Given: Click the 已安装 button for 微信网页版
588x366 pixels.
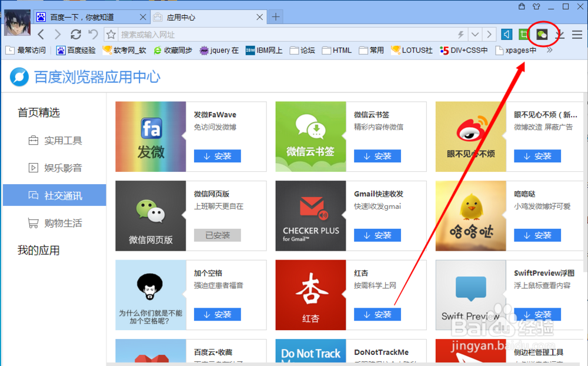Looking at the screenshot, I should [218, 235].
